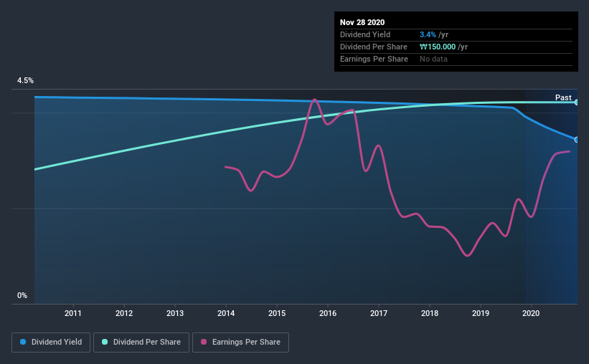Click the 'Nov 28 2020' tooltip date
589x364 pixels.
[x=362, y=22]
